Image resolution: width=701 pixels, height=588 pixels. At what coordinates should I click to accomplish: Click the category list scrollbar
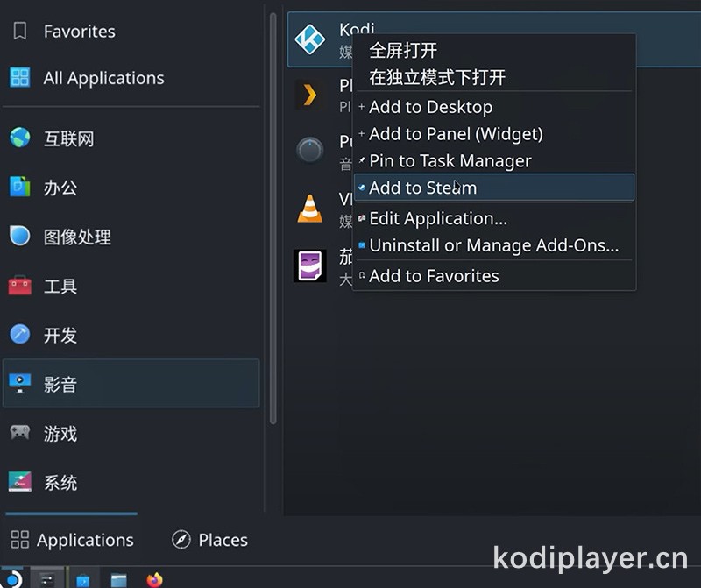(273, 218)
